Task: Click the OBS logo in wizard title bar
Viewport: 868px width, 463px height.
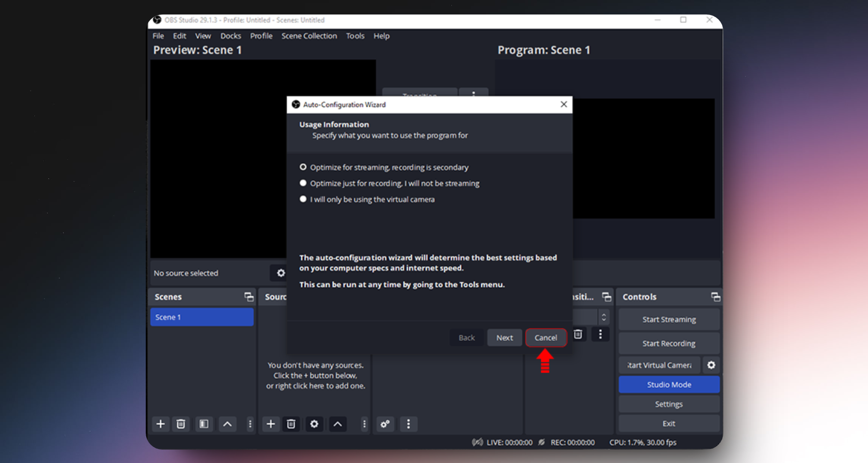Action: [296, 104]
